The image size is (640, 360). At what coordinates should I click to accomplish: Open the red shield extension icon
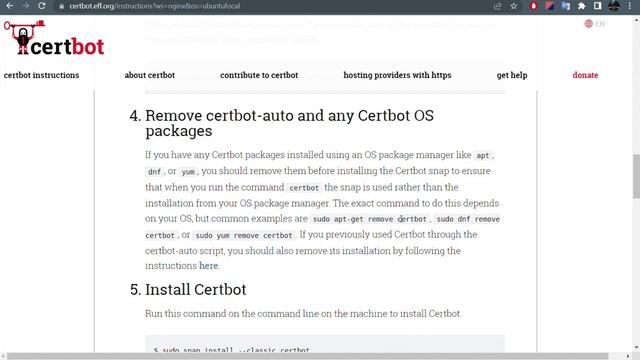click(533, 6)
